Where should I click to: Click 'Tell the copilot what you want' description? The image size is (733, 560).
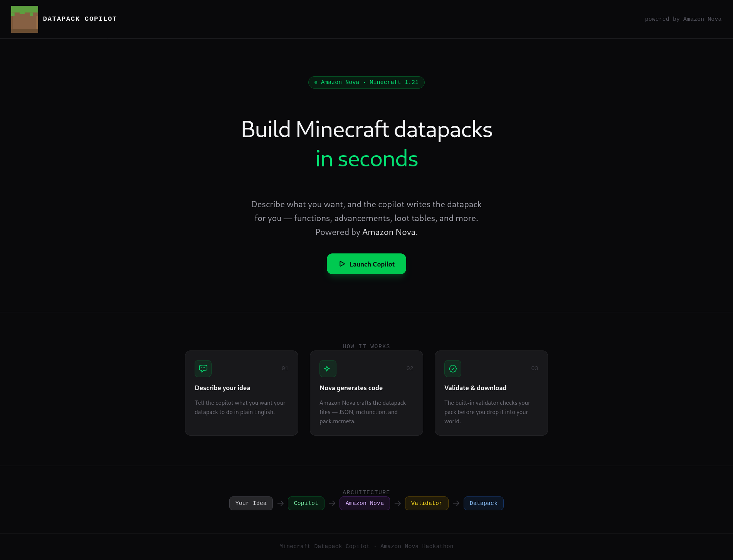click(240, 407)
